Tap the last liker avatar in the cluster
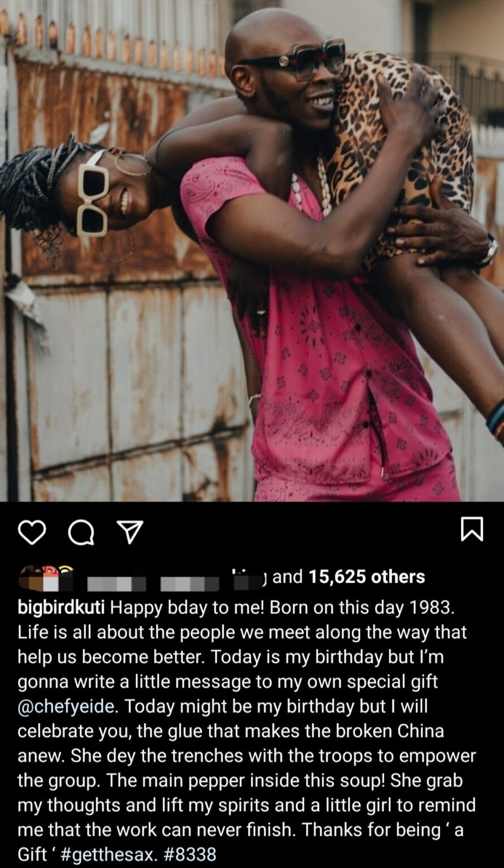 tap(65, 578)
